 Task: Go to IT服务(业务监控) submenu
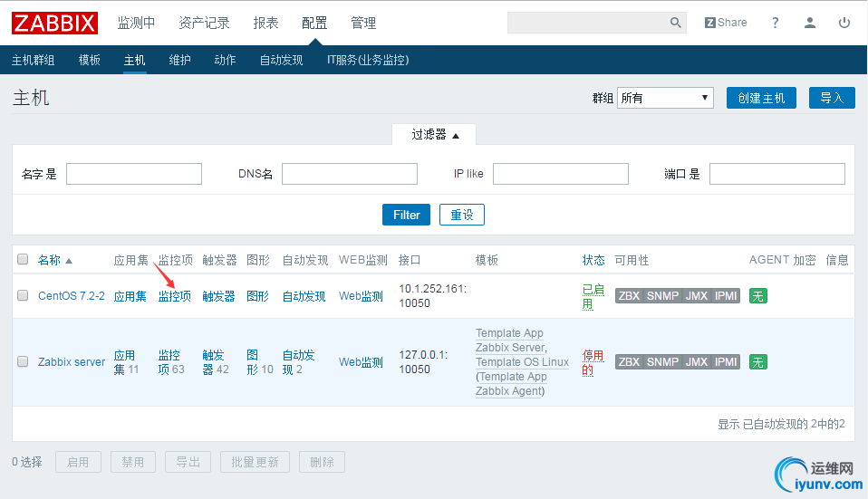click(x=368, y=60)
